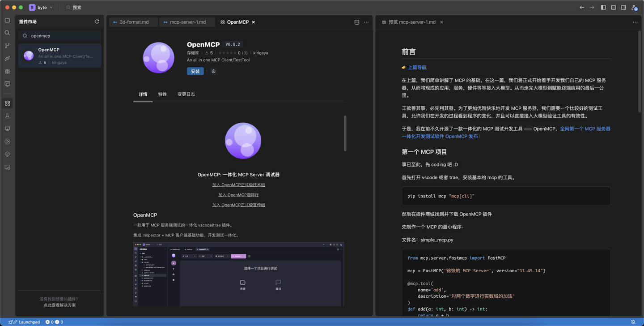The width and height of the screenshot is (644, 326).
Task: Select the Testing flask icon in the sidebar
Action: pos(7,116)
